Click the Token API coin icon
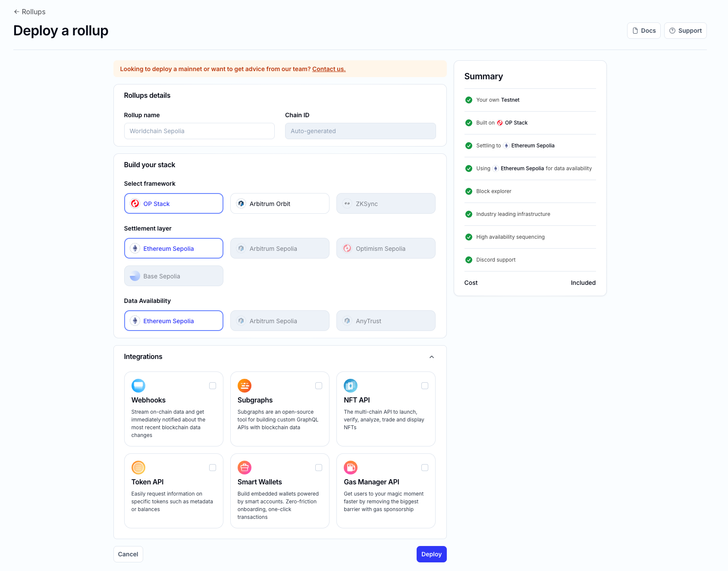The height and width of the screenshot is (571, 728). [x=138, y=468]
